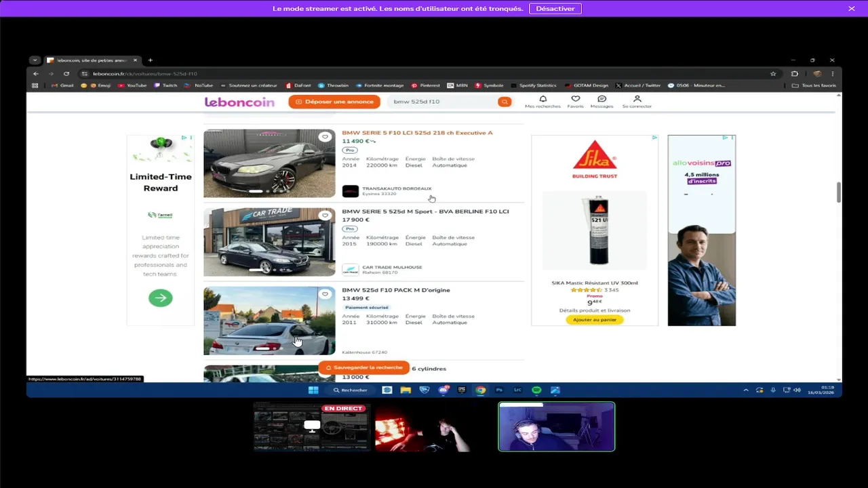This screenshot has height=488, width=868.
Task: Favorite the BMW 525d F10 PACK M listing
Action: point(325,294)
